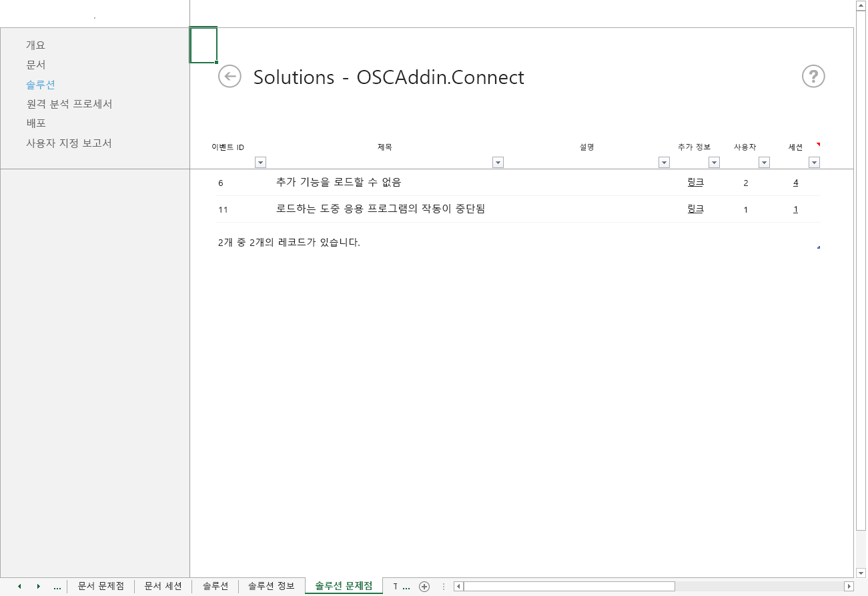Switch to the 솔루션 정보 sheet tab

coord(272,586)
